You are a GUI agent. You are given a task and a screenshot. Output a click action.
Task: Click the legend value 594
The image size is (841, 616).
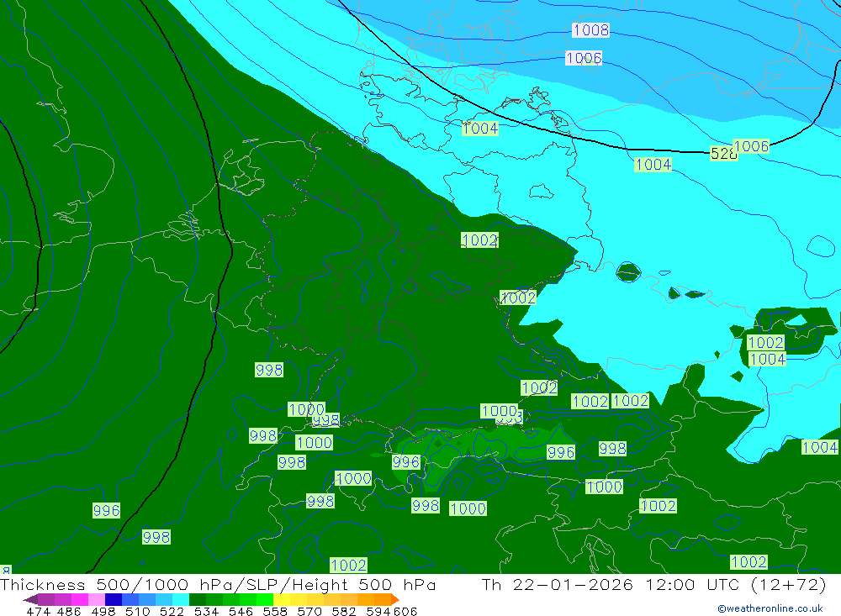click(x=378, y=611)
